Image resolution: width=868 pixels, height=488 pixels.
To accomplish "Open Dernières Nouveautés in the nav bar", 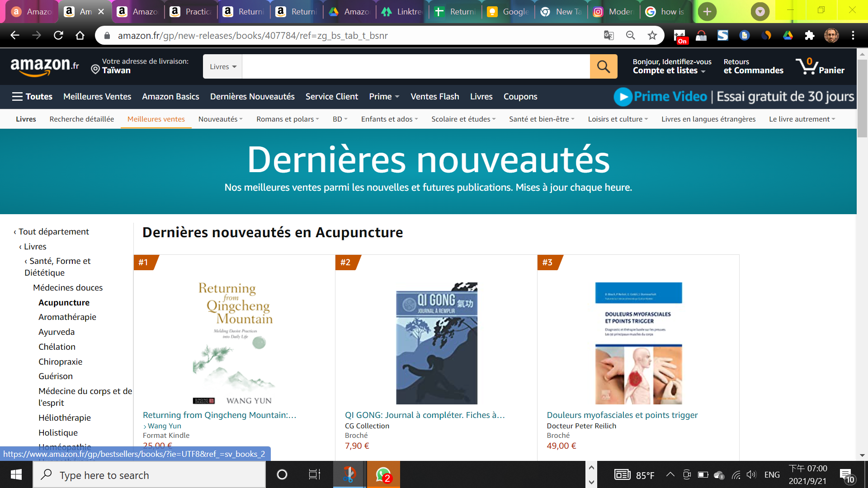I will tap(252, 96).
